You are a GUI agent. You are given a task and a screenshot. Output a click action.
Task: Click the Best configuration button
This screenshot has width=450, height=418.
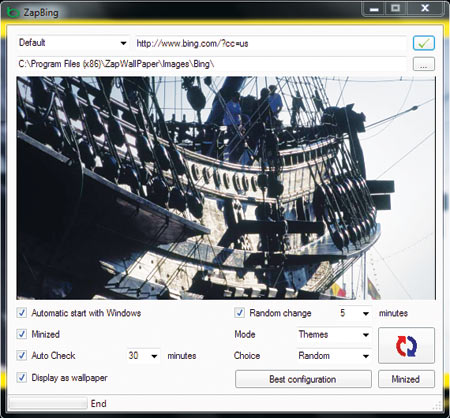click(x=303, y=379)
